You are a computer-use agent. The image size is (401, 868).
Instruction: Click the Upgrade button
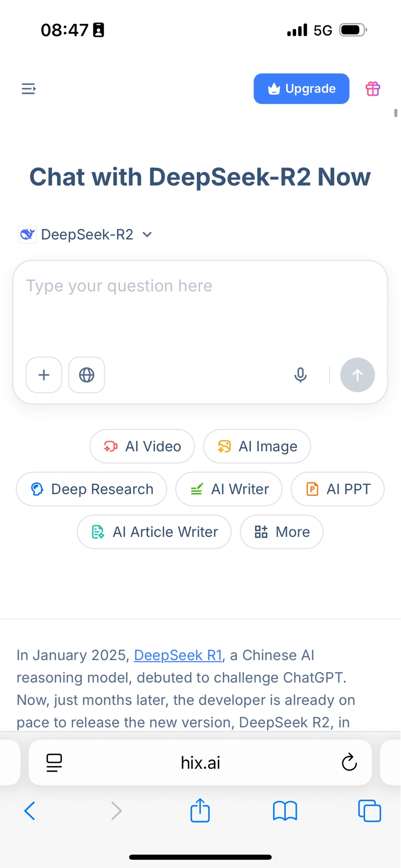pos(301,89)
